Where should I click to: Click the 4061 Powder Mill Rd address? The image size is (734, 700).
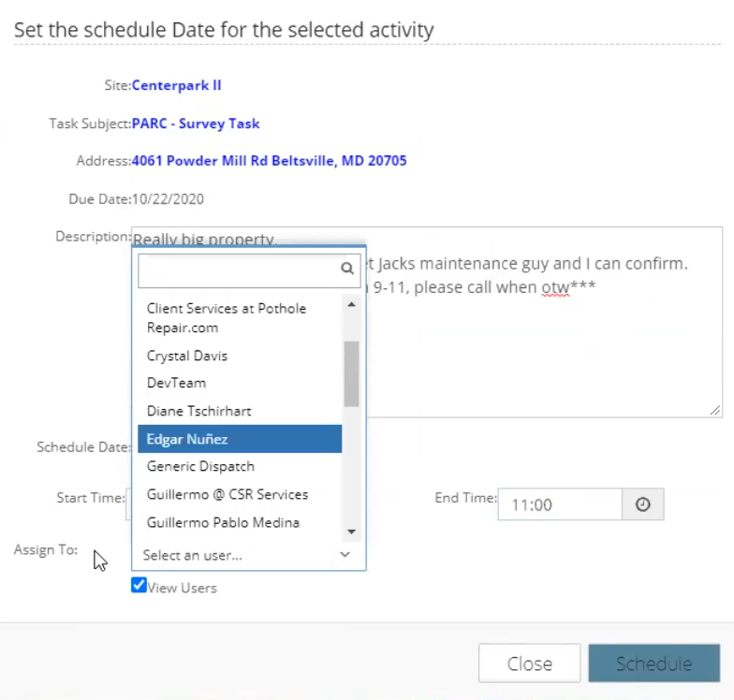(270, 161)
